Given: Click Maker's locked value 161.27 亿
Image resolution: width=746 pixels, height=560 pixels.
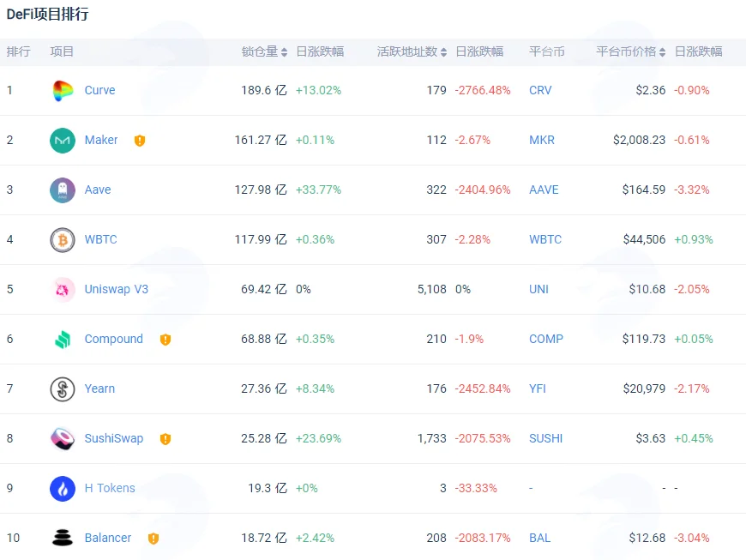Looking at the screenshot, I should [261, 140].
